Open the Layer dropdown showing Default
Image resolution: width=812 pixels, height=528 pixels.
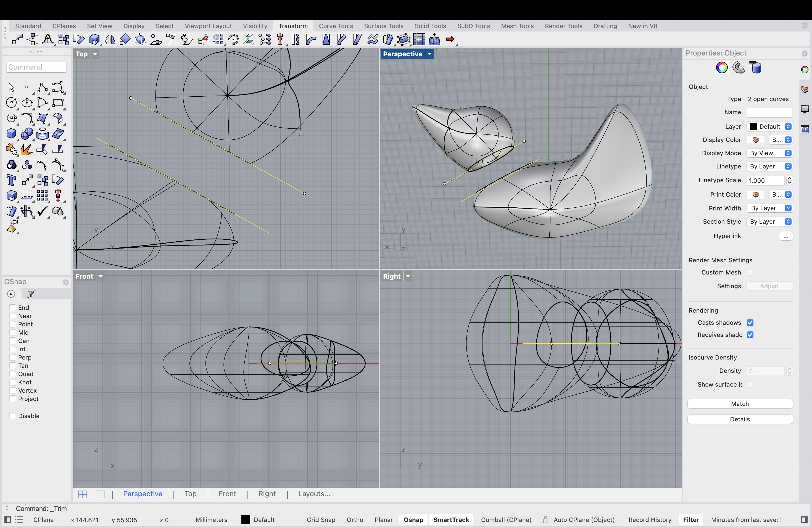[x=769, y=126]
